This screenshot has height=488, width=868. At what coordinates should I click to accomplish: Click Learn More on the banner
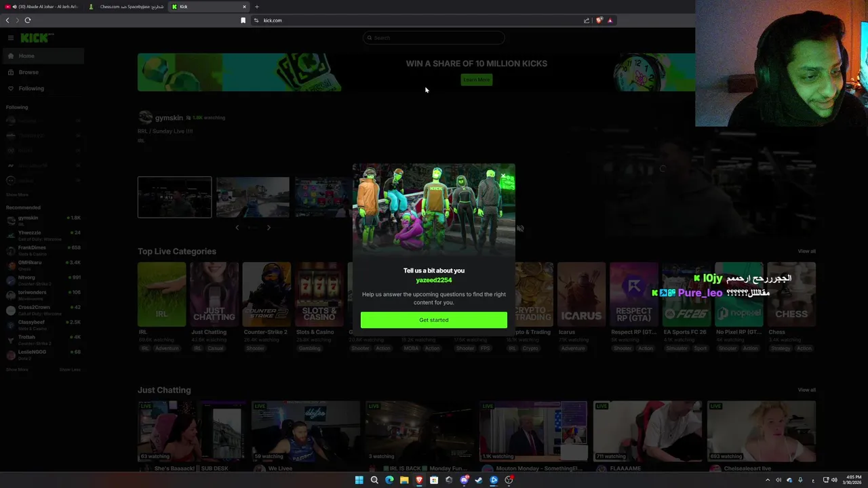coord(476,79)
